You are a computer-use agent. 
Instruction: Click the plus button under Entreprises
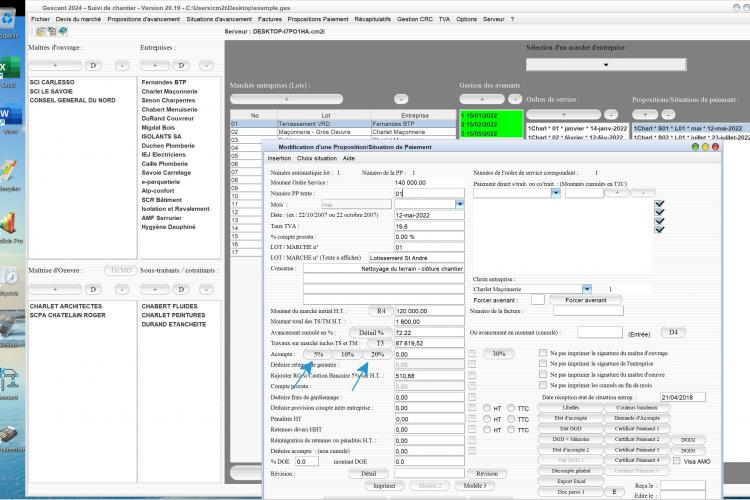[x=155, y=66]
